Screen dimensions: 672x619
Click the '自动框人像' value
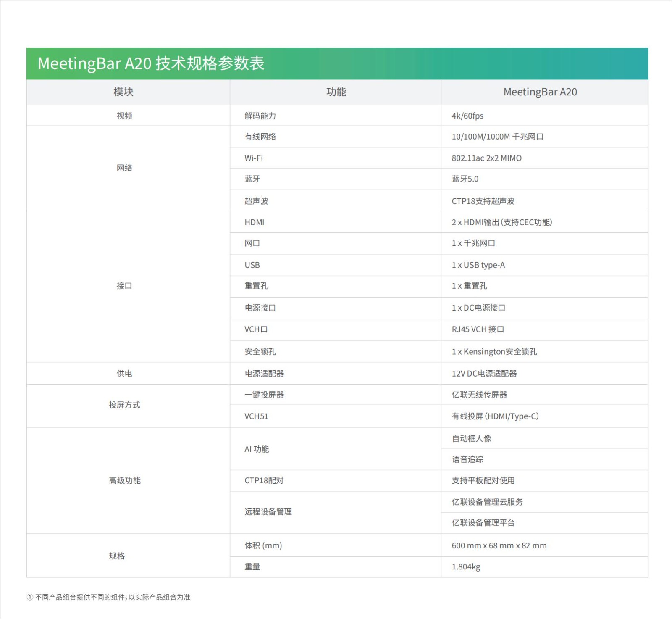[471, 439]
